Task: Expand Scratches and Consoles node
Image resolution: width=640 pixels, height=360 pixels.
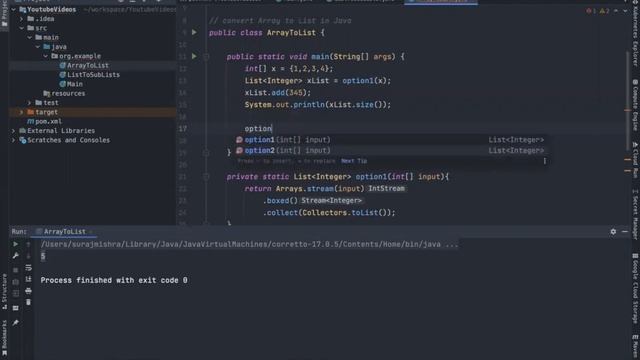Action: click(13, 140)
